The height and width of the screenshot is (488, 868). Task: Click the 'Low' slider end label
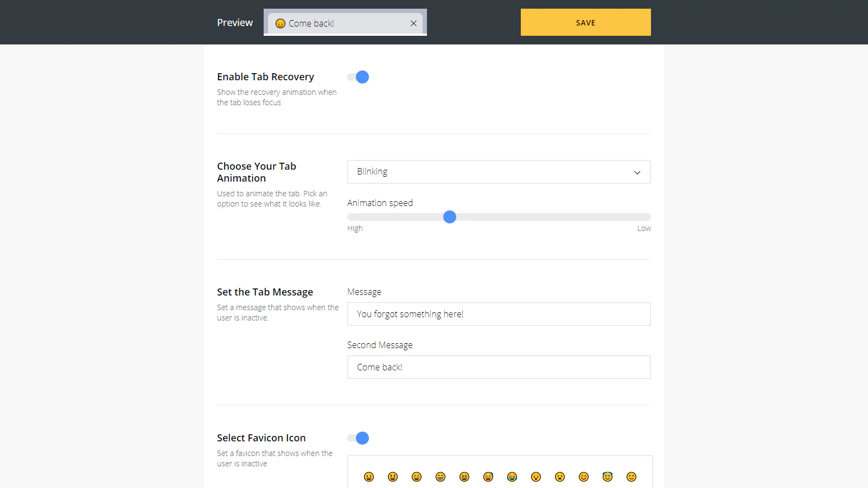pyautogui.click(x=644, y=228)
